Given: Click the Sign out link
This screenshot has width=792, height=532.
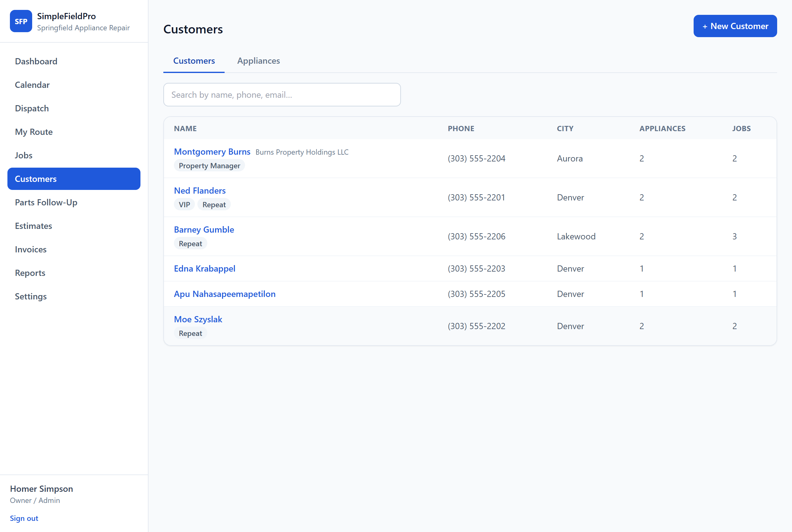Looking at the screenshot, I should tap(24, 518).
